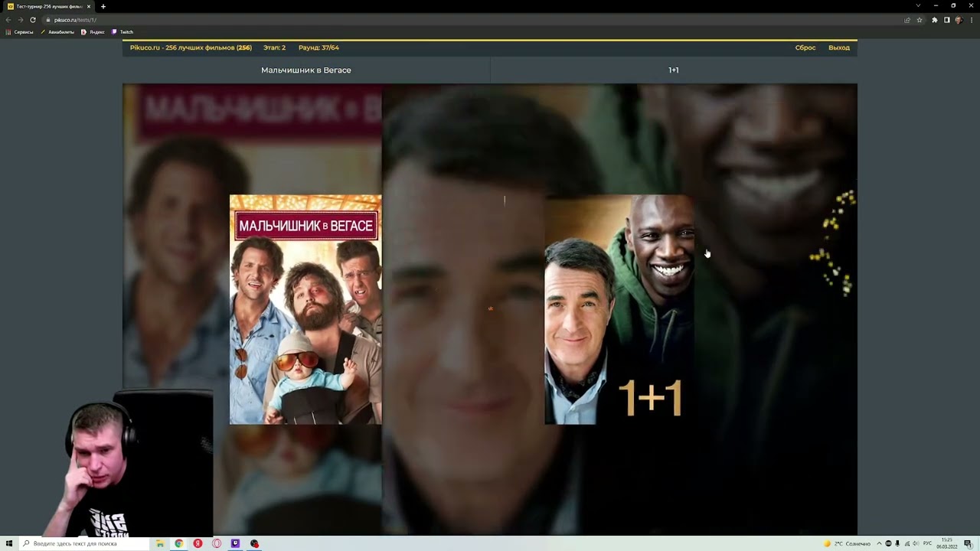
Task: Open Google Chrome from the taskbar
Action: (178, 543)
